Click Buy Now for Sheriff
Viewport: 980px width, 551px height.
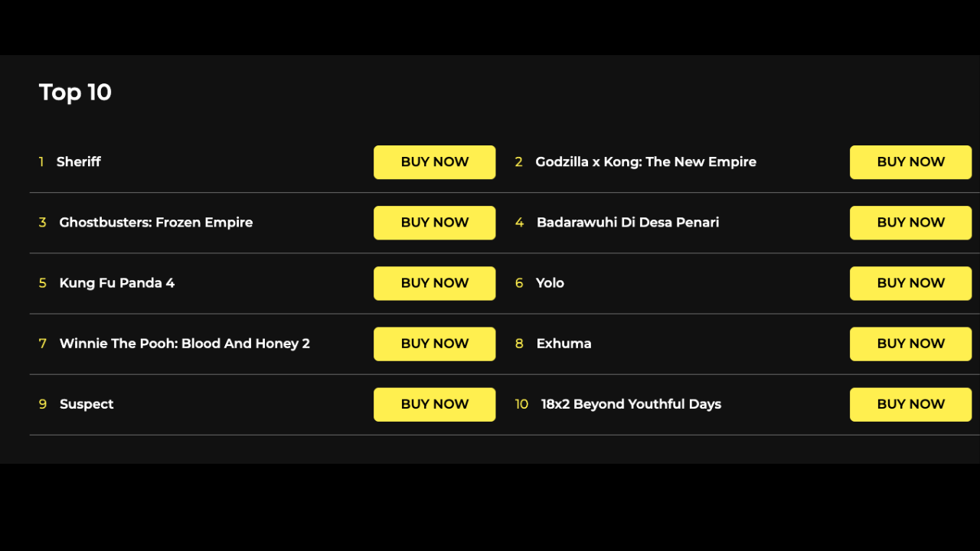[434, 162]
